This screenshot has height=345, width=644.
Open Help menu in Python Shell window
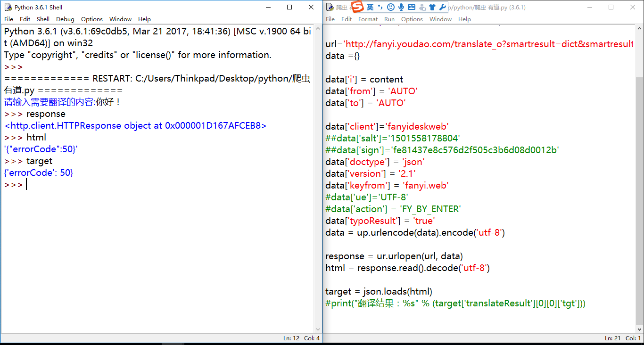point(144,19)
